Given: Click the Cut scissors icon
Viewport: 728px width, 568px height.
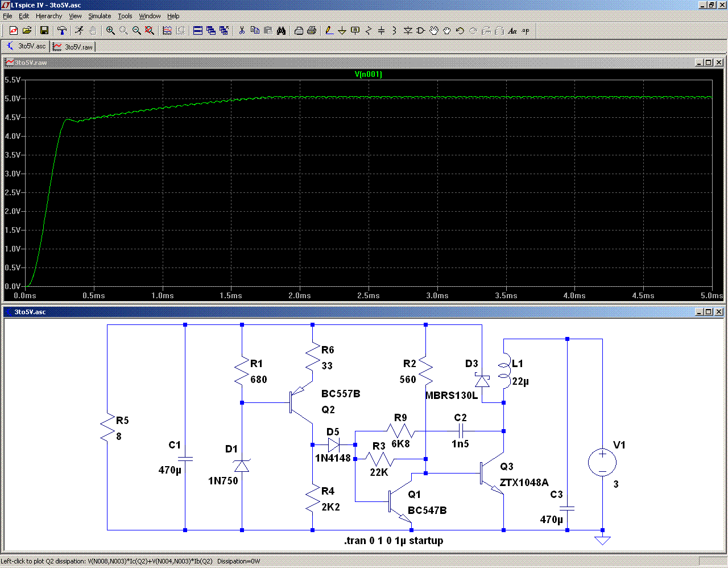Looking at the screenshot, I should pyautogui.click(x=242, y=31).
